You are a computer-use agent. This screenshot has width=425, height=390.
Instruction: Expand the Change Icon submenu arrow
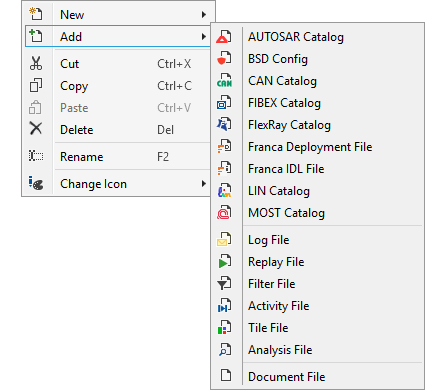click(x=204, y=184)
